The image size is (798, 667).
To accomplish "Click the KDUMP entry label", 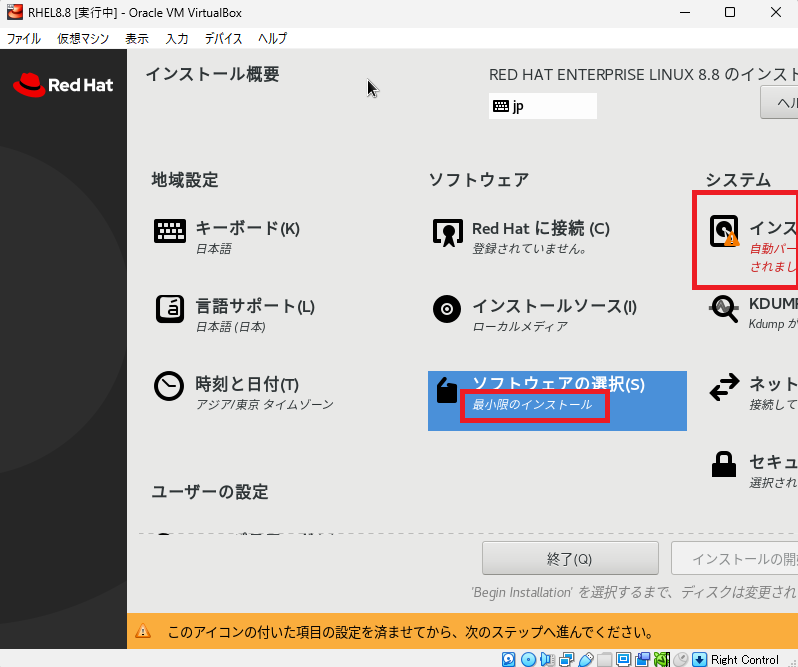I will (773, 304).
